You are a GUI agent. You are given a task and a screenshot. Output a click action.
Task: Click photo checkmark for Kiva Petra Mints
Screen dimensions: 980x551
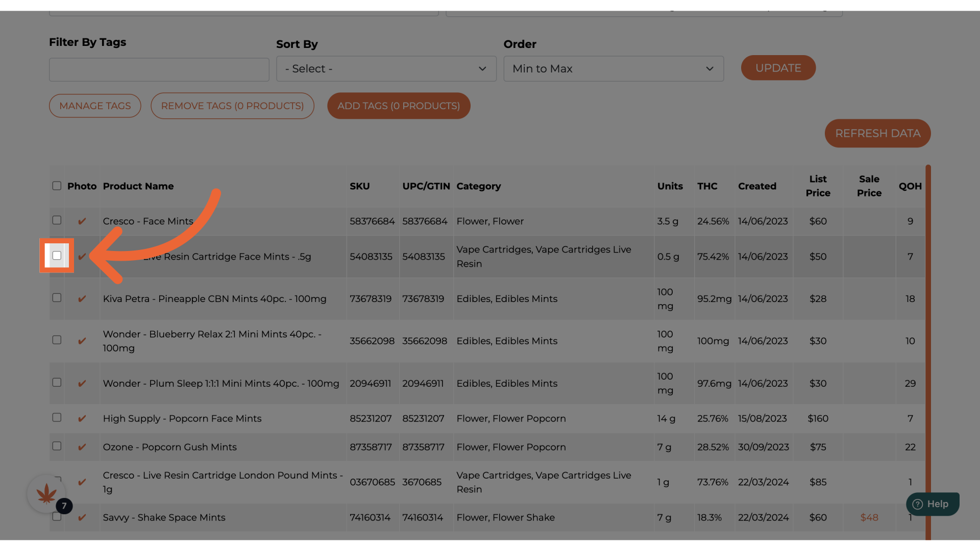[x=82, y=299]
